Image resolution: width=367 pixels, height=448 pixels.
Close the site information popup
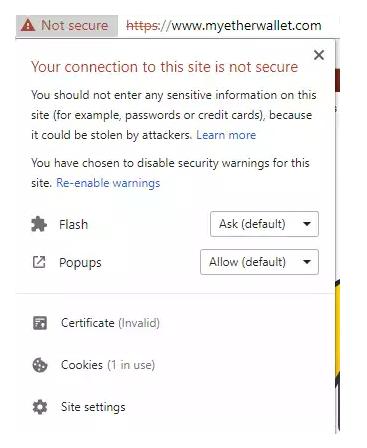(319, 55)
